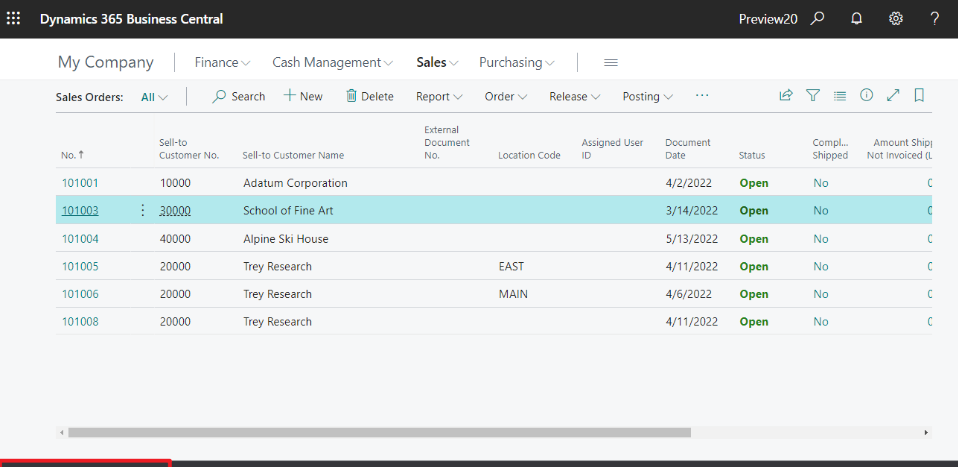Click the more options ellipsis in the action bar

point(702,95)
